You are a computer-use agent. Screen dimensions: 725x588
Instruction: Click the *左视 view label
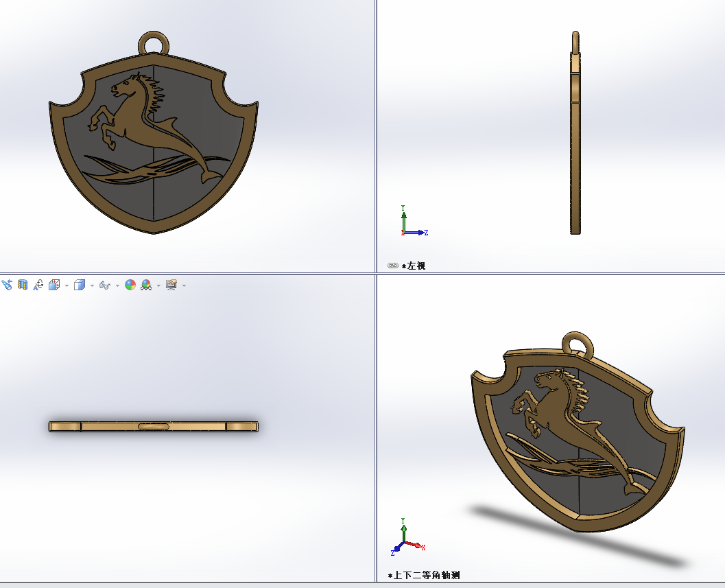414,266
